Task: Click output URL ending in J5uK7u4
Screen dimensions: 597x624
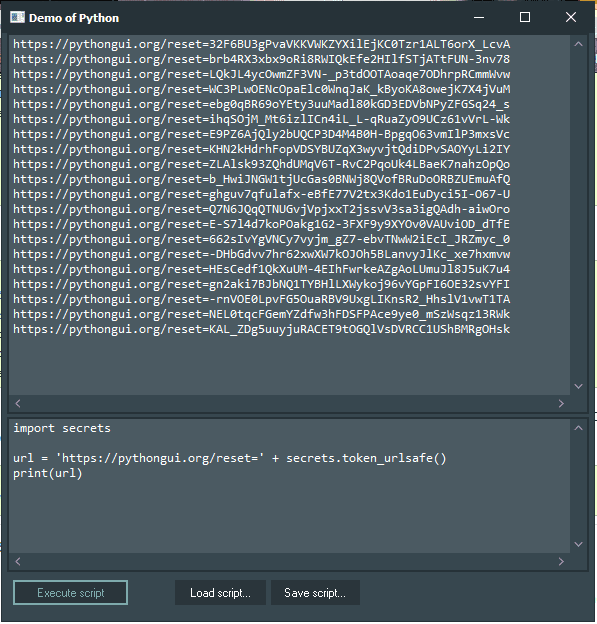Action: click(261, 269)
